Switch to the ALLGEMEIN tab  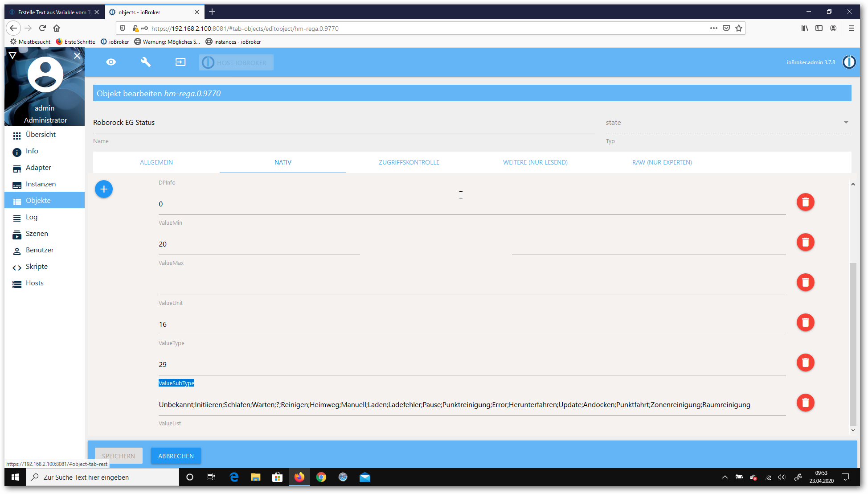pyautogui.click(x=156, y=162)
